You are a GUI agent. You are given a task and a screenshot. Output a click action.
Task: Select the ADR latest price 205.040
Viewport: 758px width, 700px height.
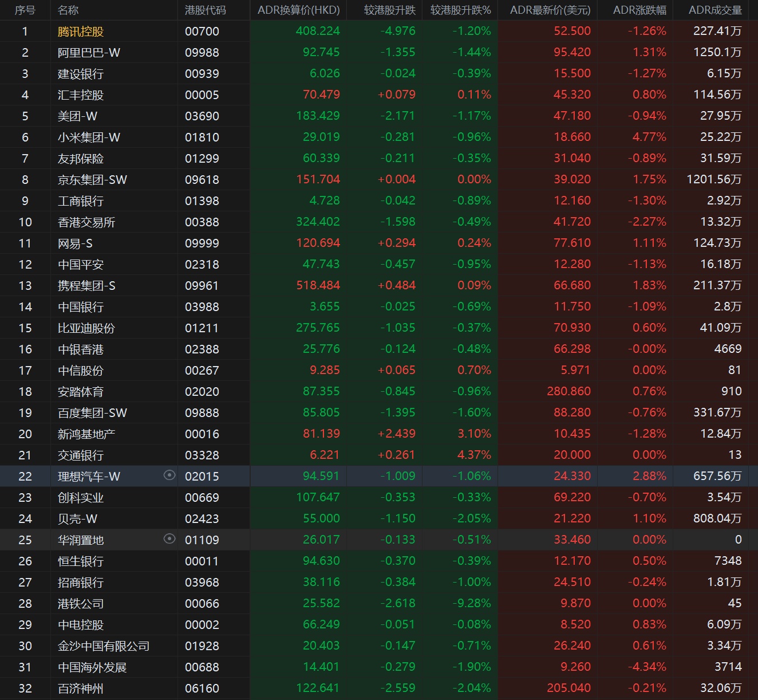568,688
